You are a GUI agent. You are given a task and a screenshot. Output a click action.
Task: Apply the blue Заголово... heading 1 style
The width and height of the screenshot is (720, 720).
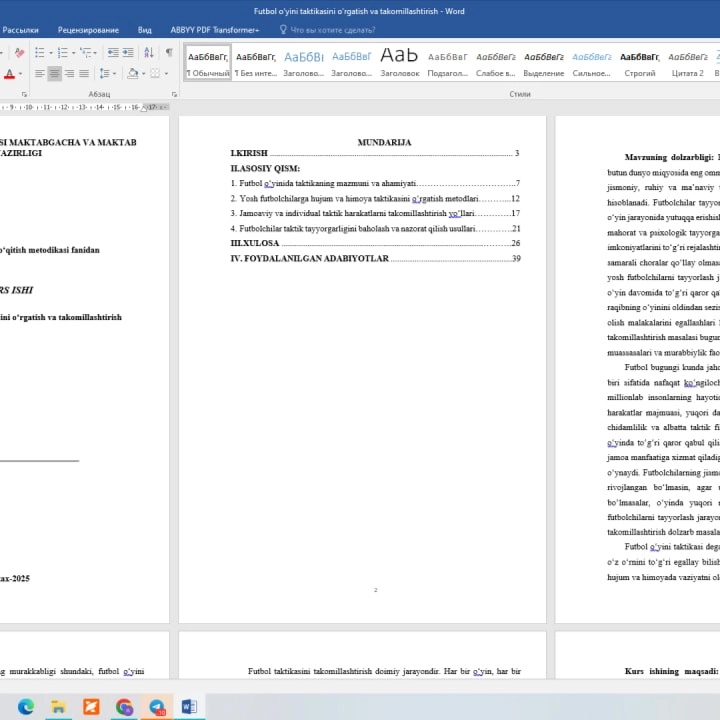tap(304, 63)
